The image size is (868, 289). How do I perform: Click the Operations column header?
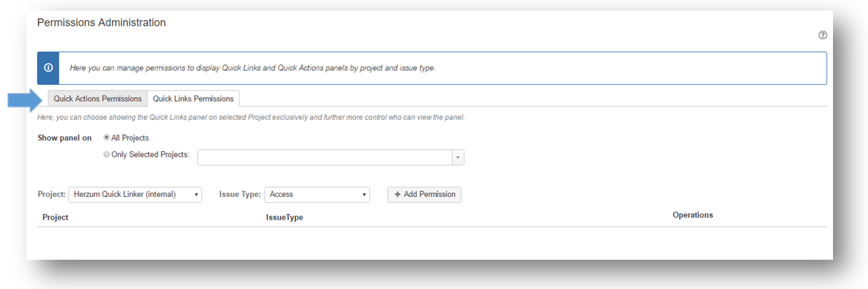[692, 216]
